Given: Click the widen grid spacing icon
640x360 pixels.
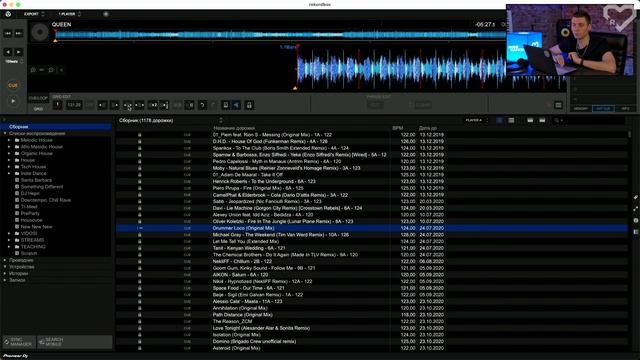Looking at the screenshot, I should pyautogui.click(x=140, y=105).
